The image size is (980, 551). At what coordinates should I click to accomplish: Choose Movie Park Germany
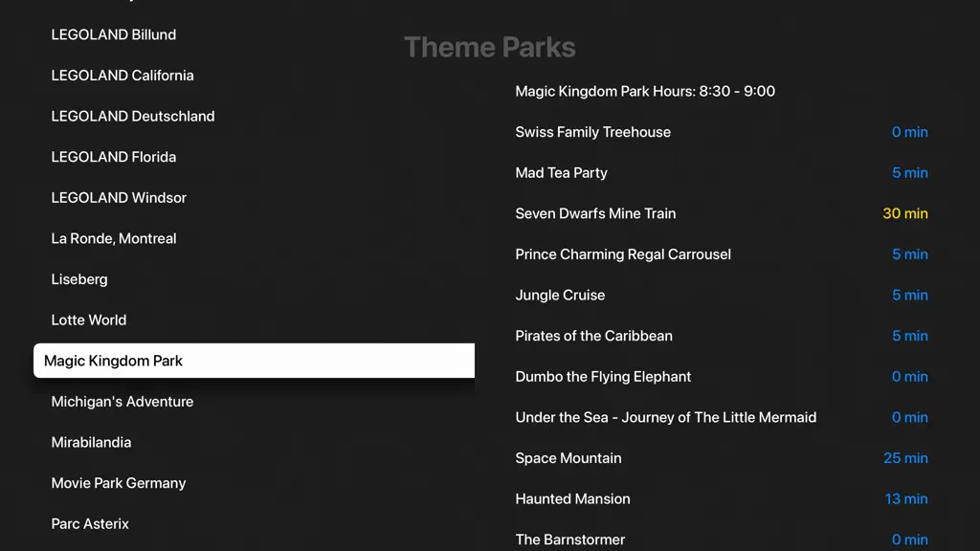(254, 483)
